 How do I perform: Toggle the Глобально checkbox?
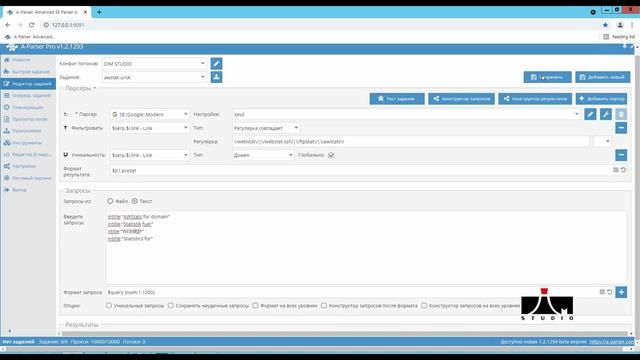331,155
